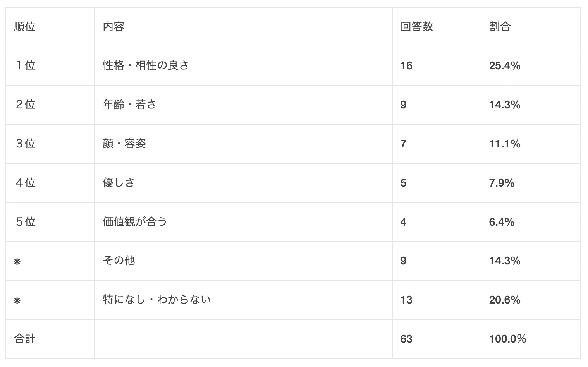The image size is (588, 367).
Task: Select the 年齢・若さ cell
Action: pos(129,105)
